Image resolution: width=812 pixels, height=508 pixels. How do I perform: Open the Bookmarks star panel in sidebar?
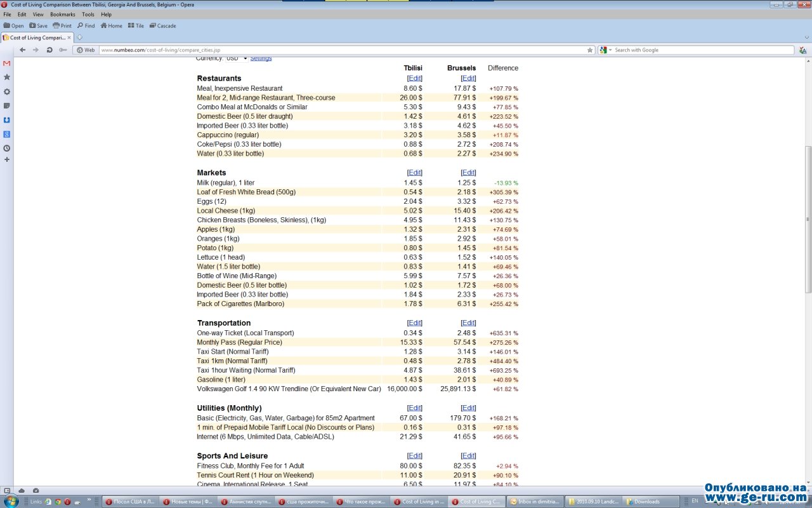[7, 77]
